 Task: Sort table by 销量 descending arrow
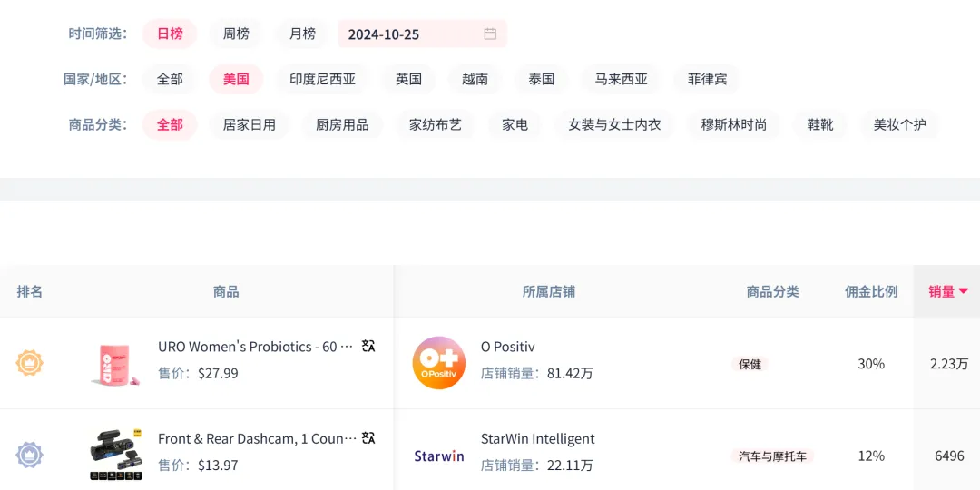(964, 291)
